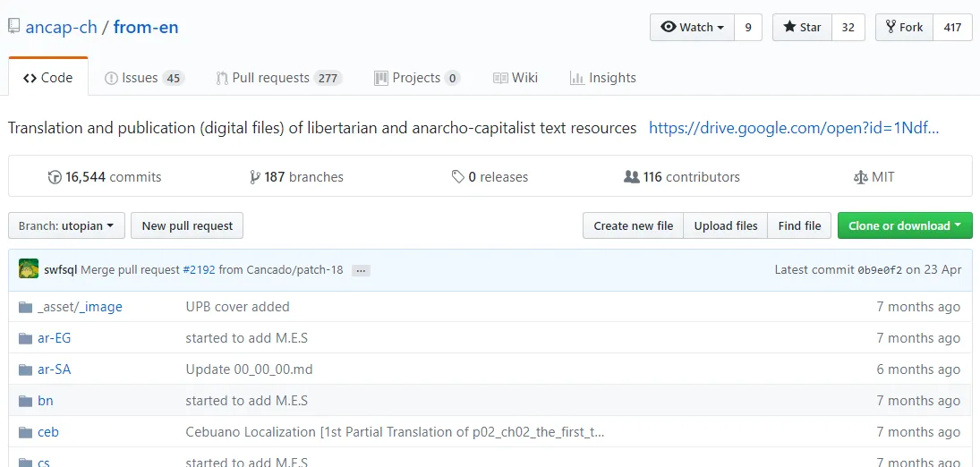Open the Cebuano Localization commit message
The height and width of the screenshot is (467, 980).
tap(395, 431)
